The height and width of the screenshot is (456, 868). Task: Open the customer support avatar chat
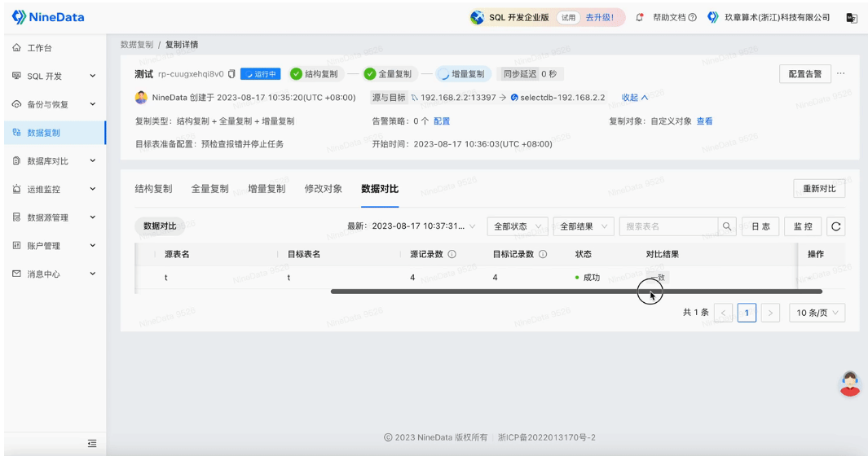point(850,384)
